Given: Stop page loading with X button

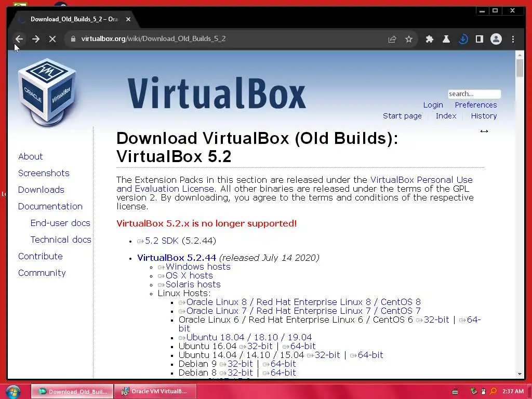Looking at the screenshot, I should (x=52, y=39).
